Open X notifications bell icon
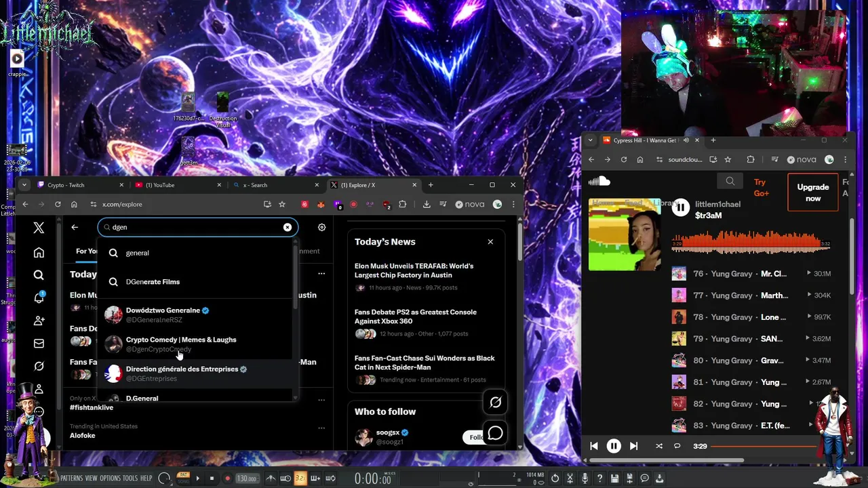 tap(39, 298)
